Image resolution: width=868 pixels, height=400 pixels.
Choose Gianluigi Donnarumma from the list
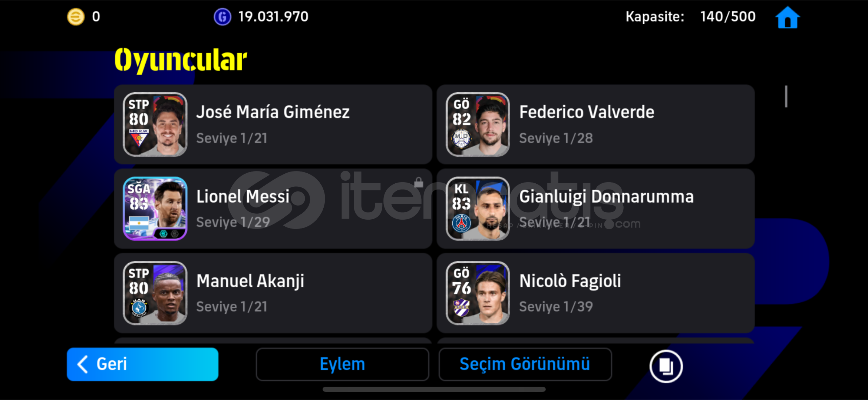click(595, 209)
